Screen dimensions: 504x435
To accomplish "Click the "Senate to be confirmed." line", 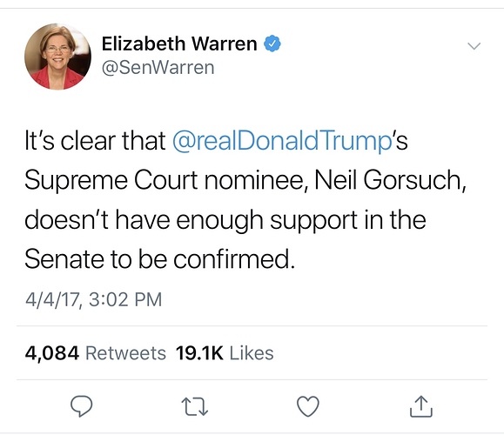I will coord(160,259).
